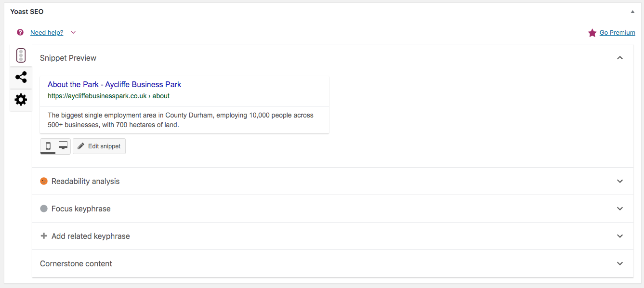
Task: Click the Edit snippet button
Action: click(x=99, y=146)
